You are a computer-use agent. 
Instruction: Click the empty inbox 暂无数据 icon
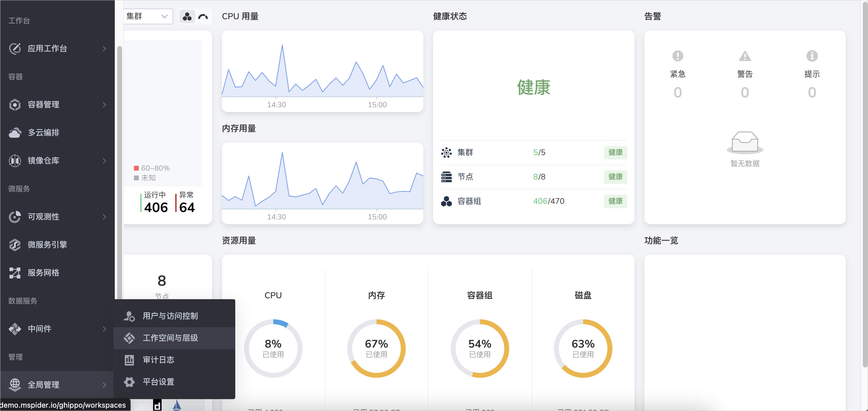click(745, 142)
